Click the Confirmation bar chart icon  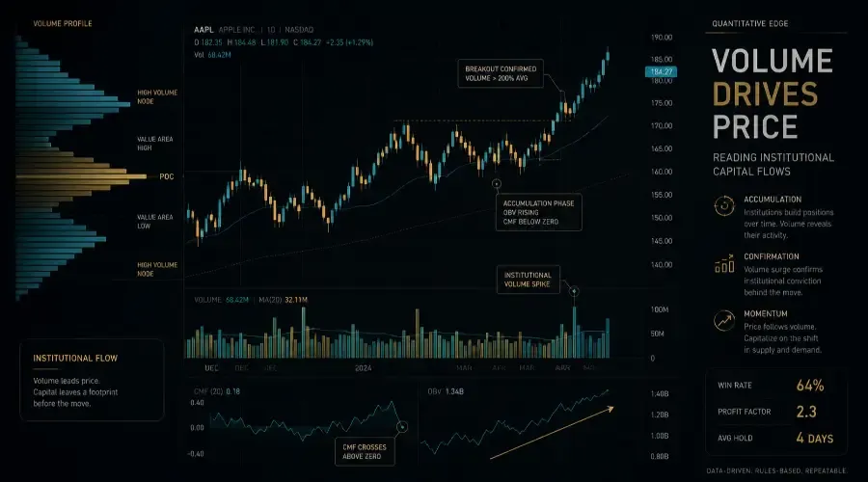coord(724,264)
